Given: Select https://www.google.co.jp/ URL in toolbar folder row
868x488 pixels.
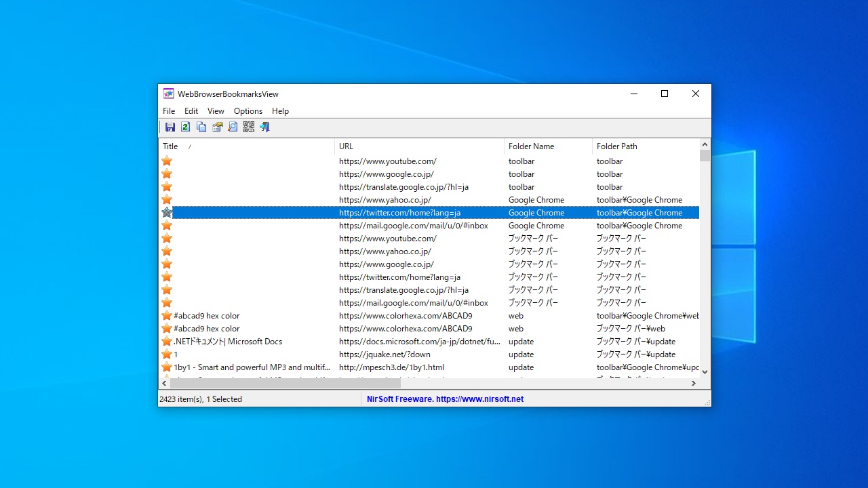Looking at the screenshot, I should coord(387,174).
